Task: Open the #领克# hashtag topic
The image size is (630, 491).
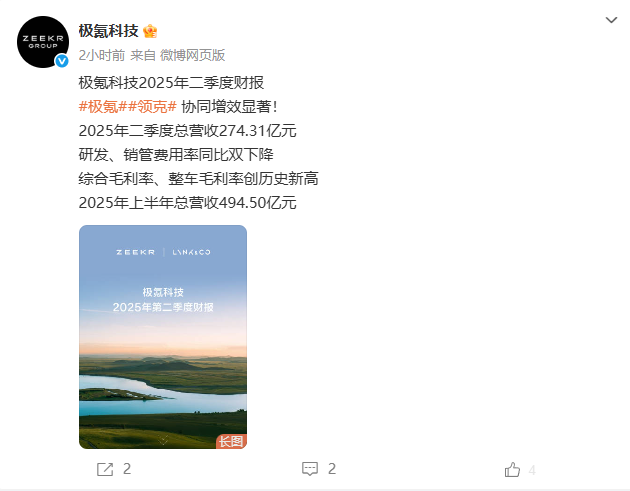Action: [152, 106]
